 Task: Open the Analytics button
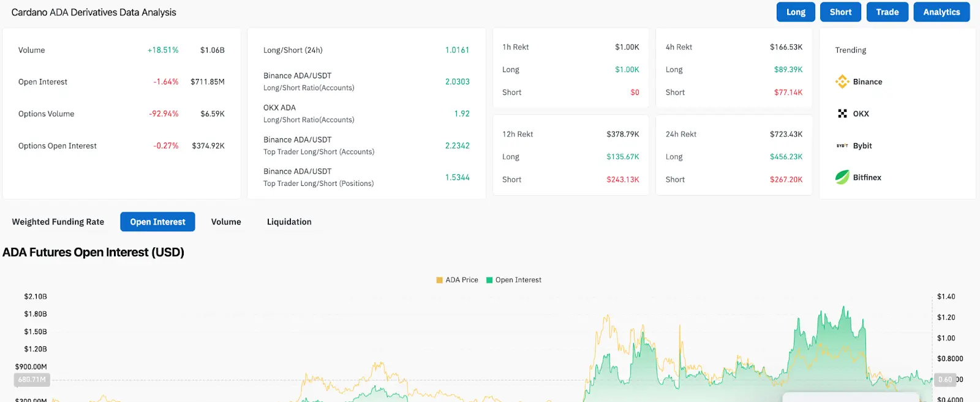tap(941, 12)
